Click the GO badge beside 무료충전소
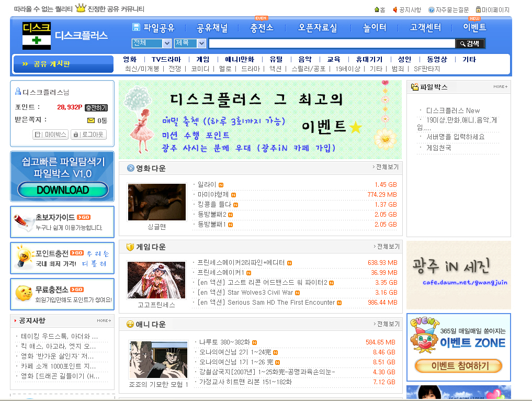 pos(77,289)
